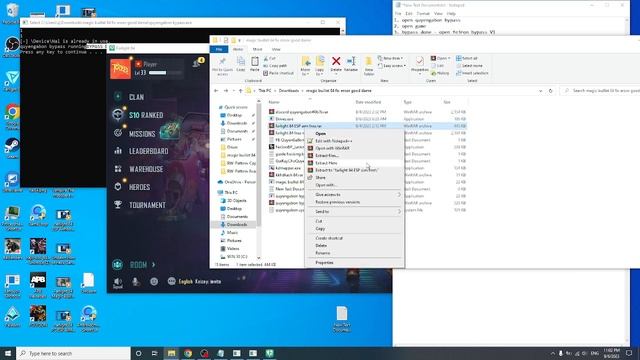
Task: Open the Easy access dropdown in the ribbon
Action: (392, 66)
